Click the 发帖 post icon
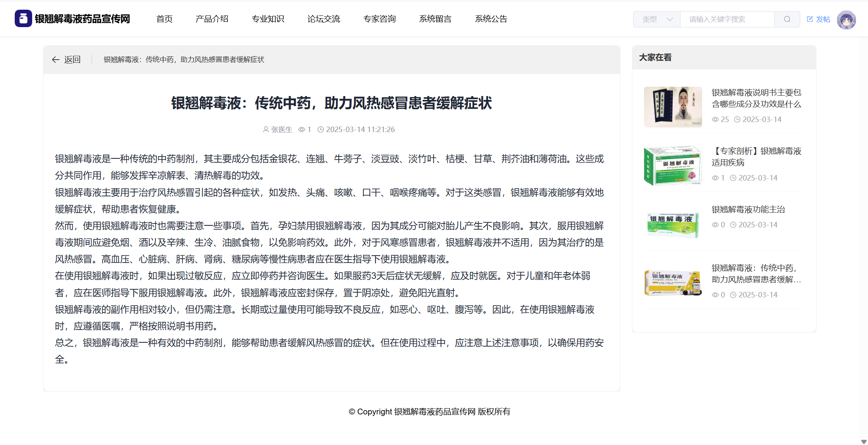The height and width of the screenshot is (445, 868). click(810, 19)
